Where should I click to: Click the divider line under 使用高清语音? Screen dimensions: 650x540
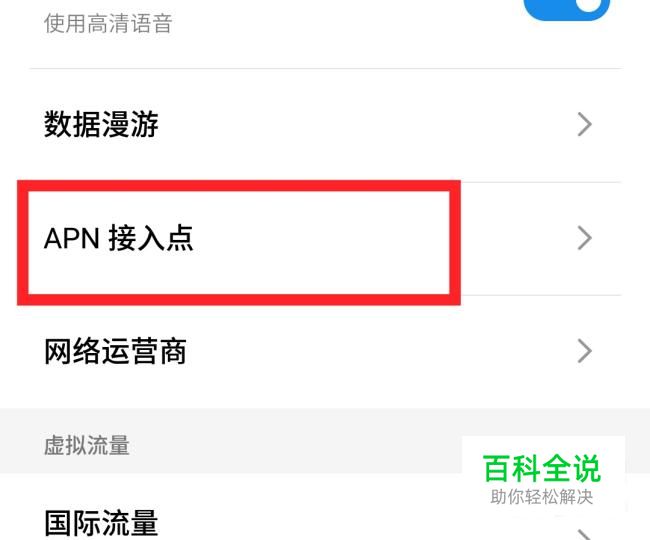tap(325, 68)
